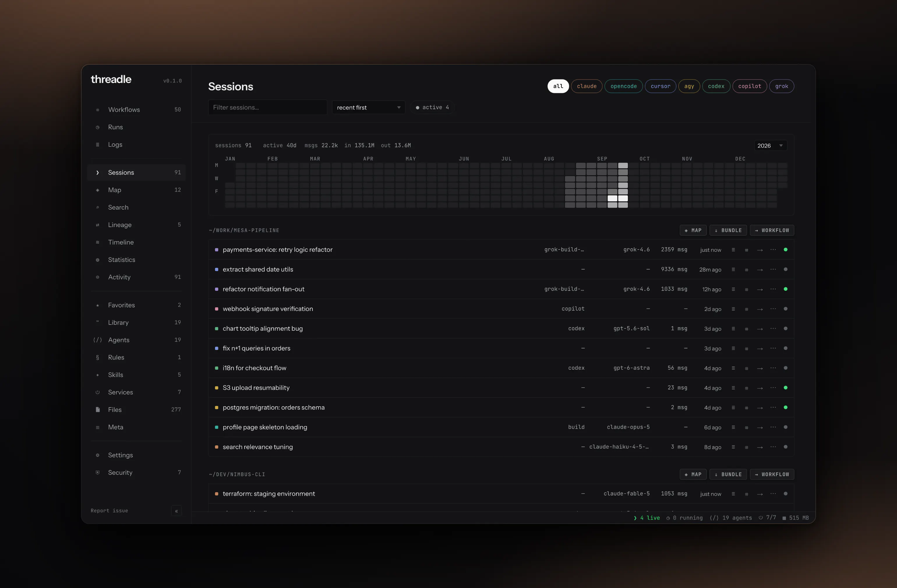The image size is (897, 588).
Task: Open Logs in the sidebar
Action: (136, 145)
